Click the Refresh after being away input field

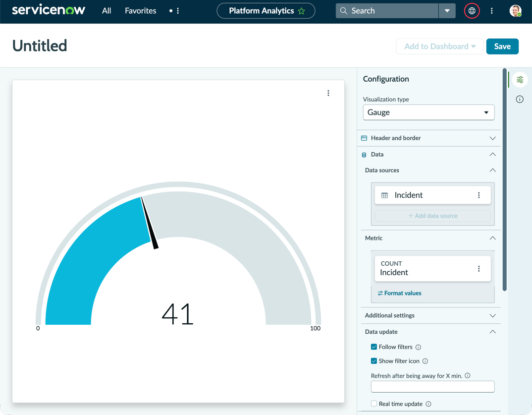pos(432,386)
